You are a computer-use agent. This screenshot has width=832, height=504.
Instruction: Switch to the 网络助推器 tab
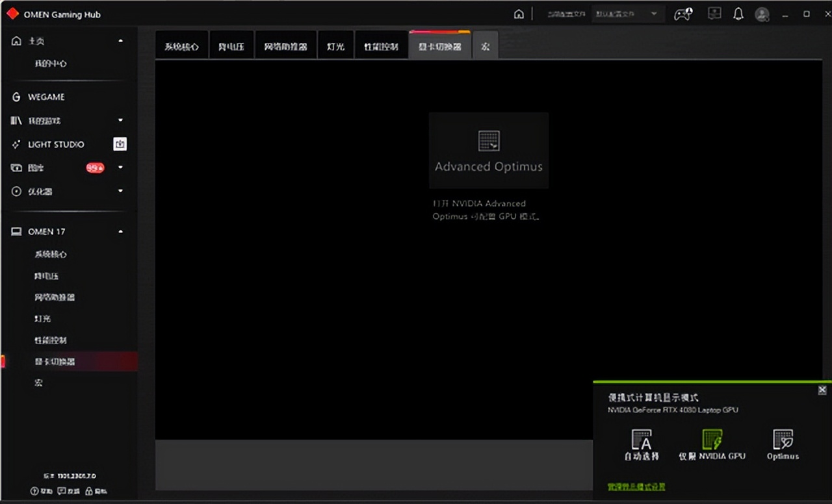(x=285, y=47)
